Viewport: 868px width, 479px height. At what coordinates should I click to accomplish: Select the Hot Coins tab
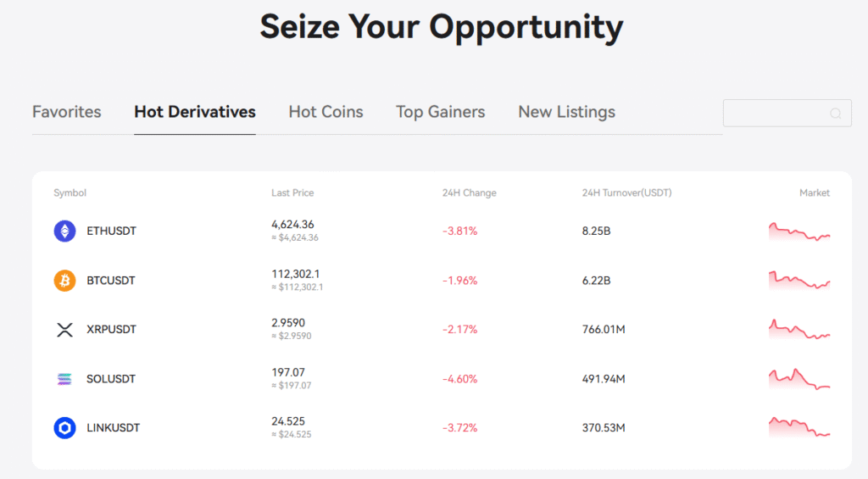click(x=325, y=112)
